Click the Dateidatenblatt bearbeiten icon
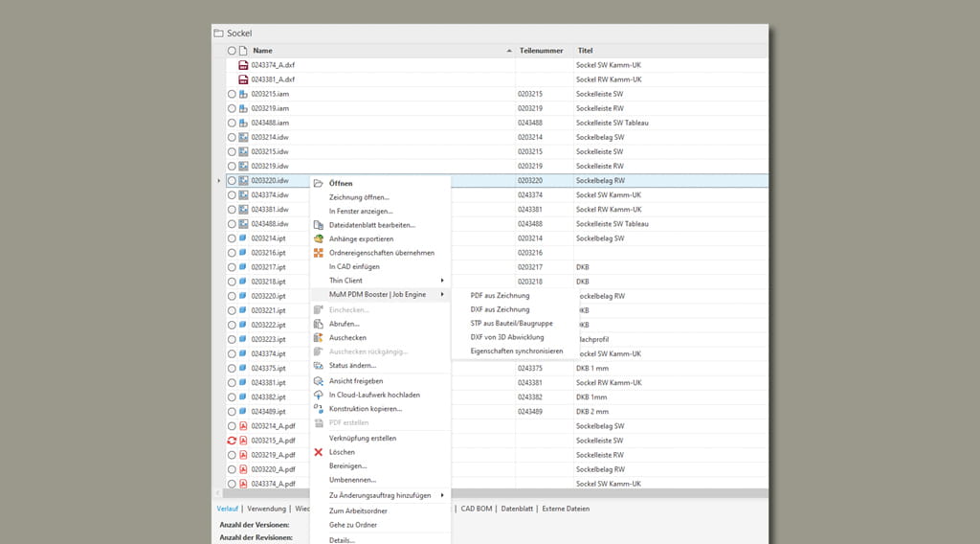 point(319,224)
